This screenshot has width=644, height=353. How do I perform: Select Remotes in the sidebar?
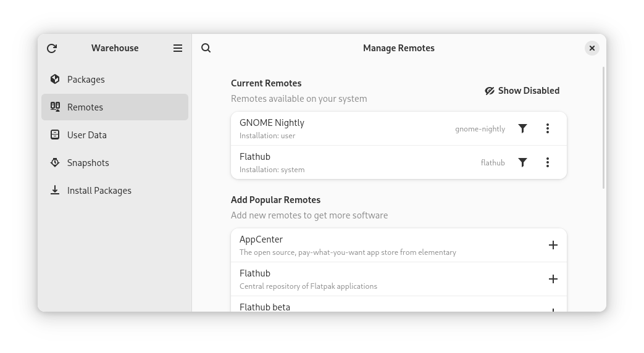point(85,107)
